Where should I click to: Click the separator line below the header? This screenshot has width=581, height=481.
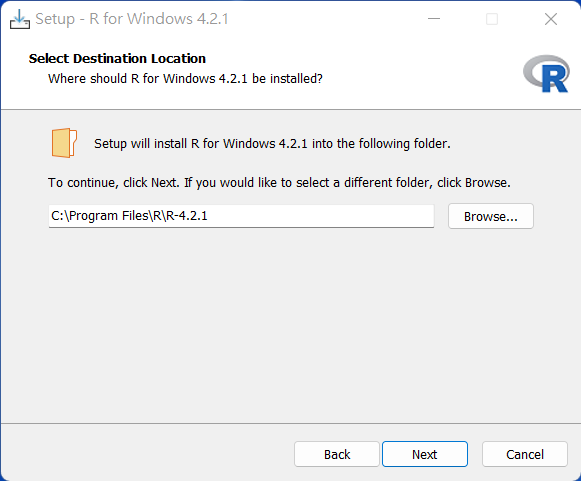click(290, 109)
